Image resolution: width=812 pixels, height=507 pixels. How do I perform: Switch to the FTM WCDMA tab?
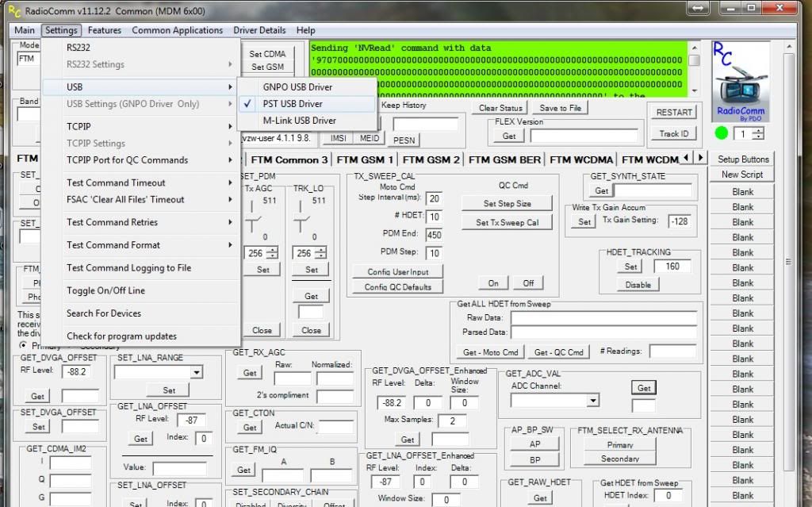(x=581, y=159)
